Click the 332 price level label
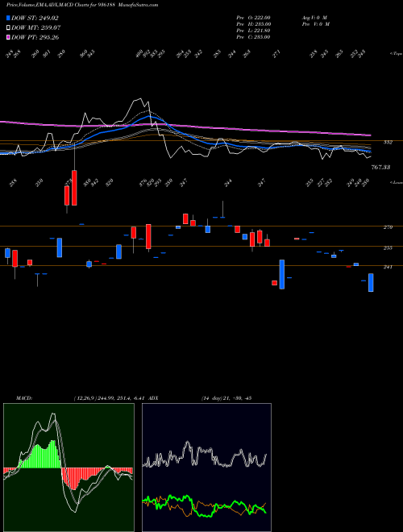Image resolution: width=403 pixels, height=532 pixels. [388, 143]
